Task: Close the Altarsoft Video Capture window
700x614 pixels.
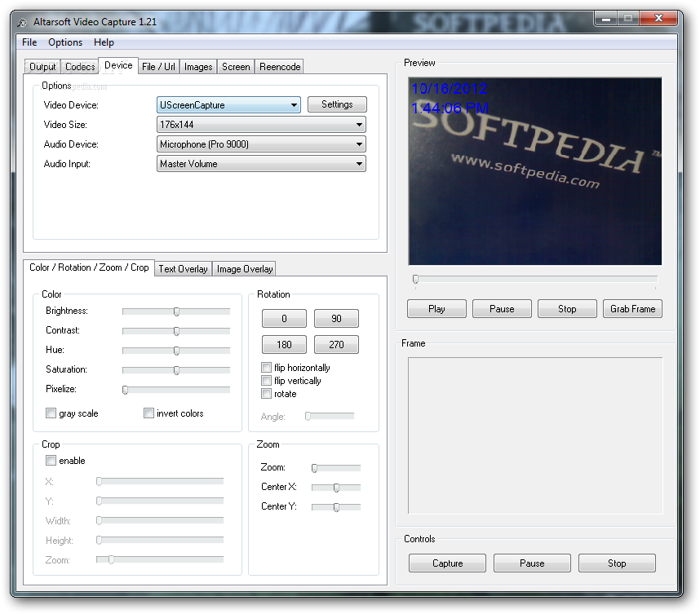Action: [x=658, y=18]
